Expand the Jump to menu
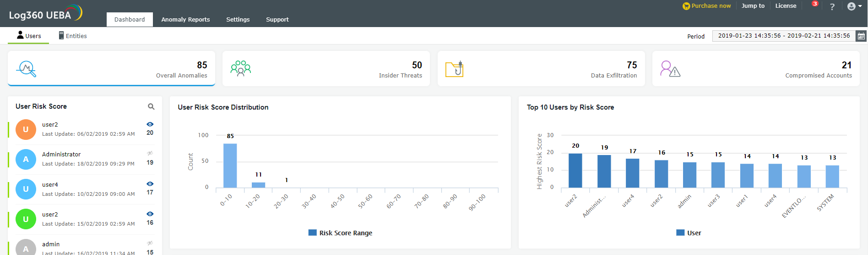868x255 pixels. pos(753,6)
